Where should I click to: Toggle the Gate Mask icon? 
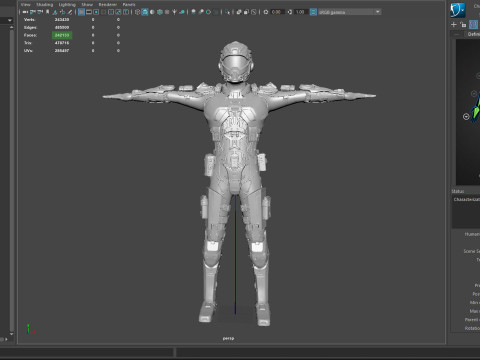pyautogui.click(x=104, y=12)
